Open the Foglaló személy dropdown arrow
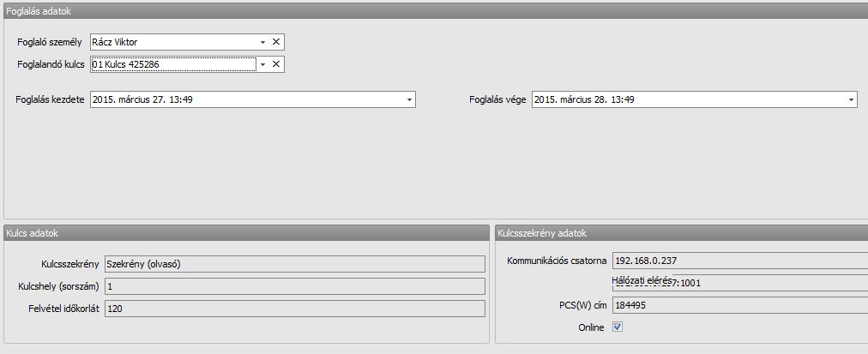868x354 pixels. pos(263,42)
